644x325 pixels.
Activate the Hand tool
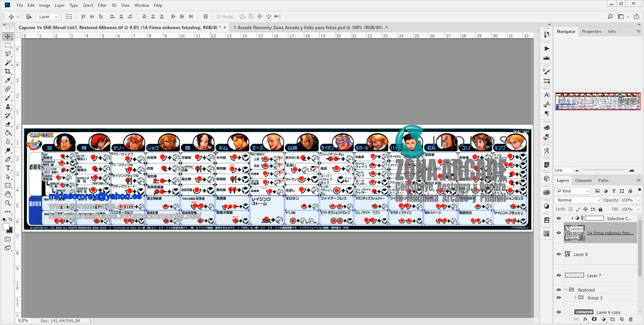pos(8,194)
